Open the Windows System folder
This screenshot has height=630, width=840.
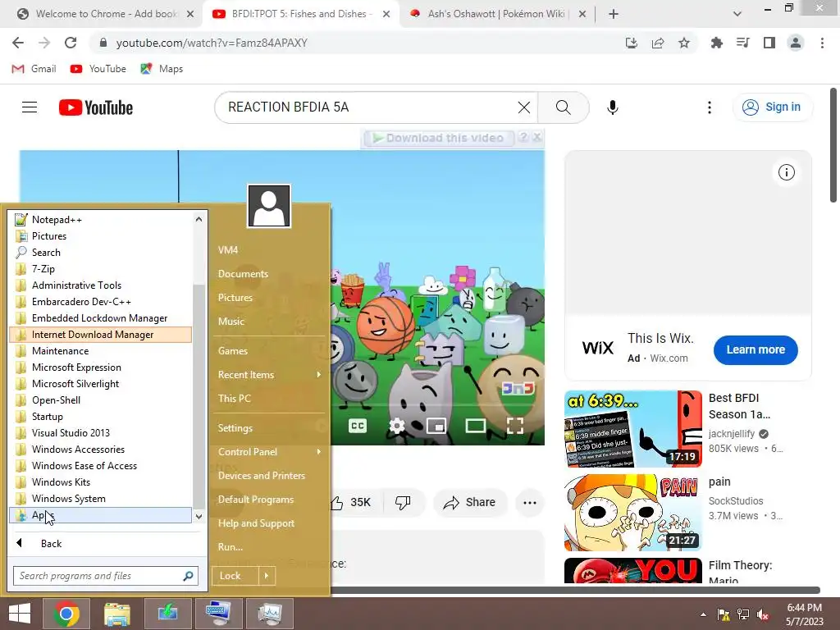(101, 499)
